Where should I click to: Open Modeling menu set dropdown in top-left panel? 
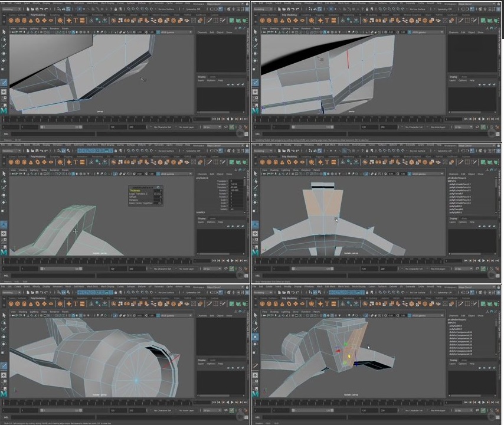(x=11, y=9)
